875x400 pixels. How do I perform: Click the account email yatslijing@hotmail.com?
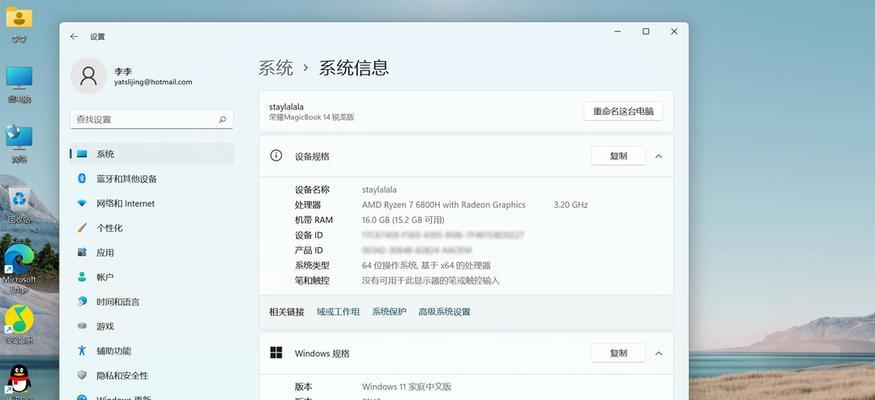153,82
